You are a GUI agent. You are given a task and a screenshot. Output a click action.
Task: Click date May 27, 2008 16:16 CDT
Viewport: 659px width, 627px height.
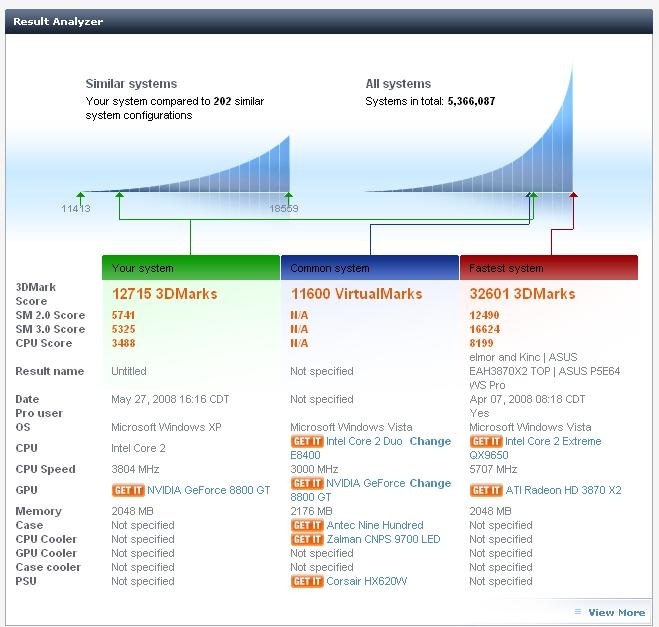pos(170,399)
